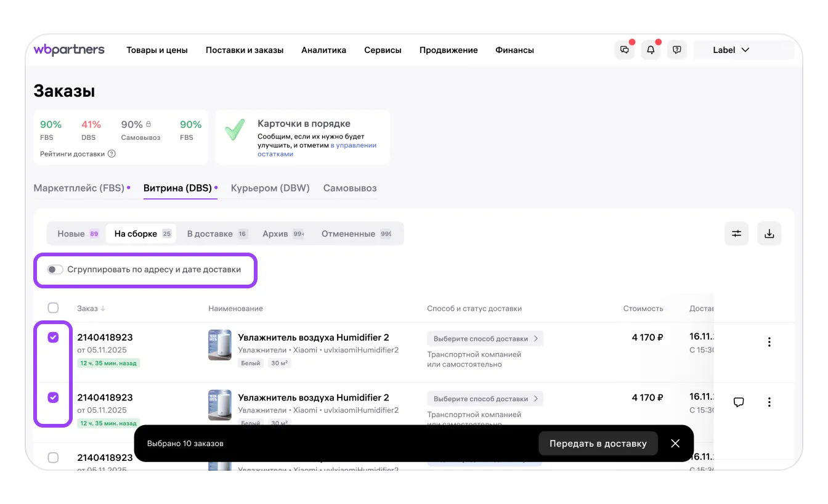Click first row price 4 170 ₽
828x504 pixels.
(x=647, y=338)
